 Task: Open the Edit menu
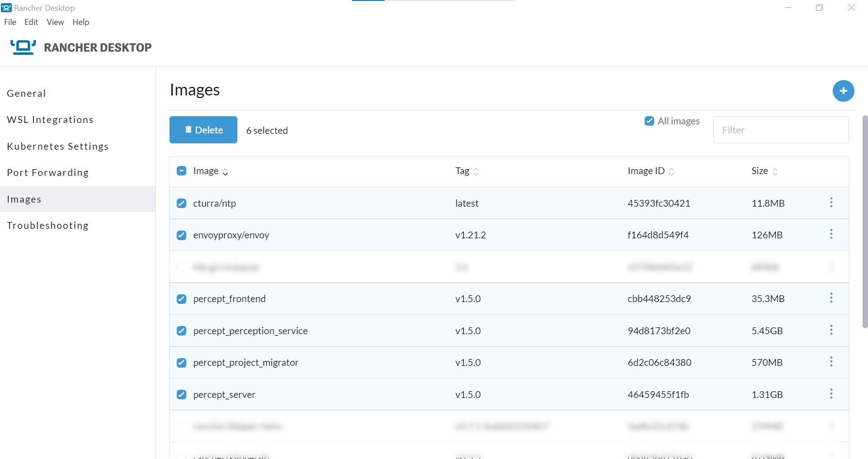tap(31, 22)
